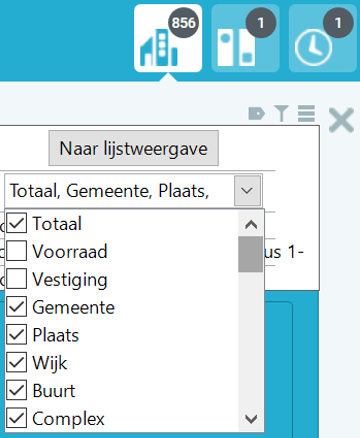Click the Naar lijstweergave button

coord(134,148)
